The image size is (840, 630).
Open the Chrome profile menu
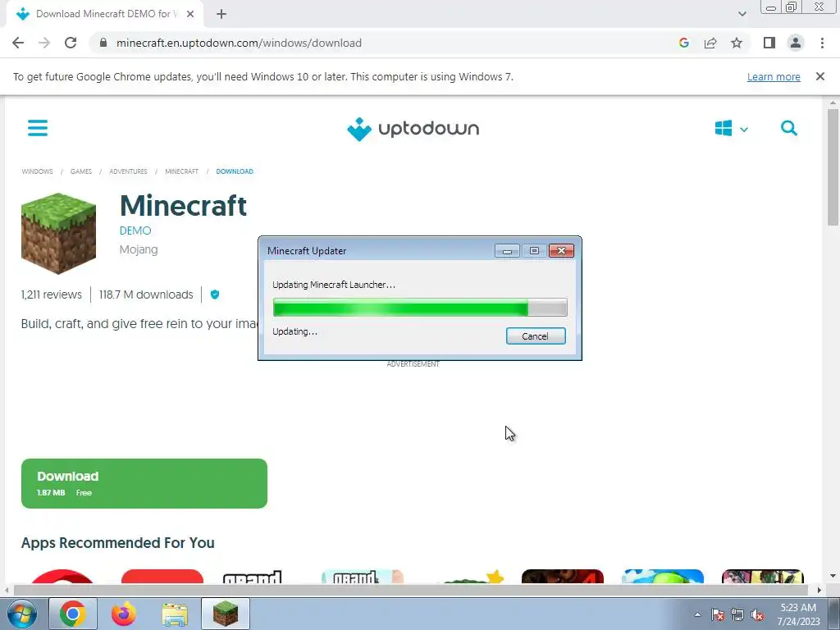pos(796,43)
